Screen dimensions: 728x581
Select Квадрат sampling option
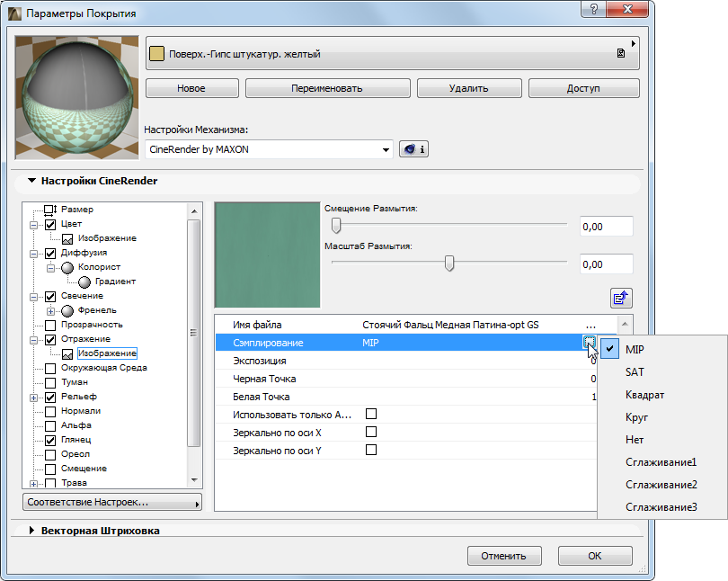[x=662, y=395]
